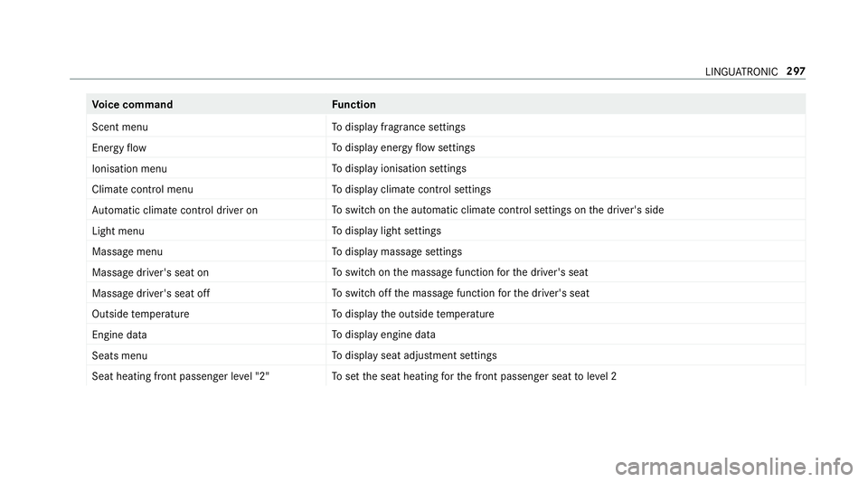Screen dimensions: 868x482
Task: Click the "Voice command" column header
Action: pos(132,105)
